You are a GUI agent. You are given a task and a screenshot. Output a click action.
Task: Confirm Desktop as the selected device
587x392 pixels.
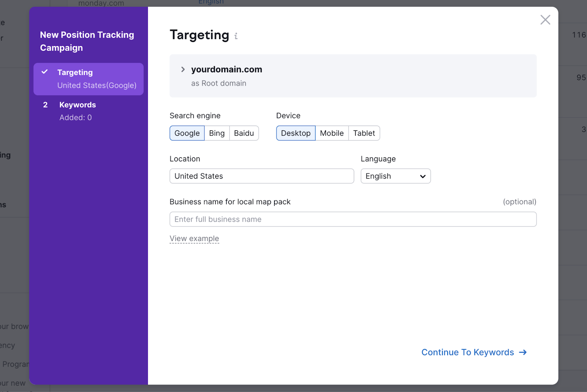(296, 133)
